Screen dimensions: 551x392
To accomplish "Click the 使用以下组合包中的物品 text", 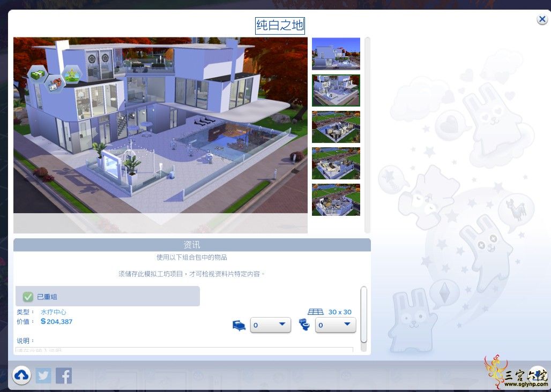I will coord(192,257).
